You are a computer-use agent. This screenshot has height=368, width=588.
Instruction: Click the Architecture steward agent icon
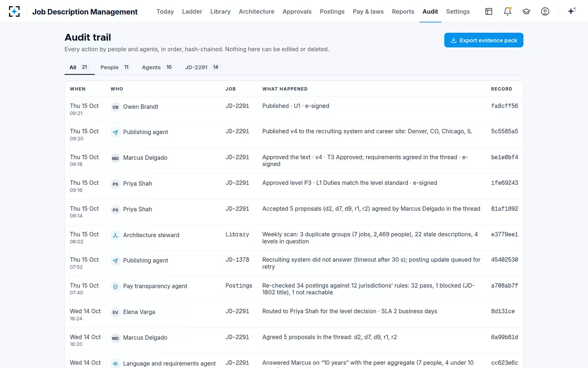[116, 236]
